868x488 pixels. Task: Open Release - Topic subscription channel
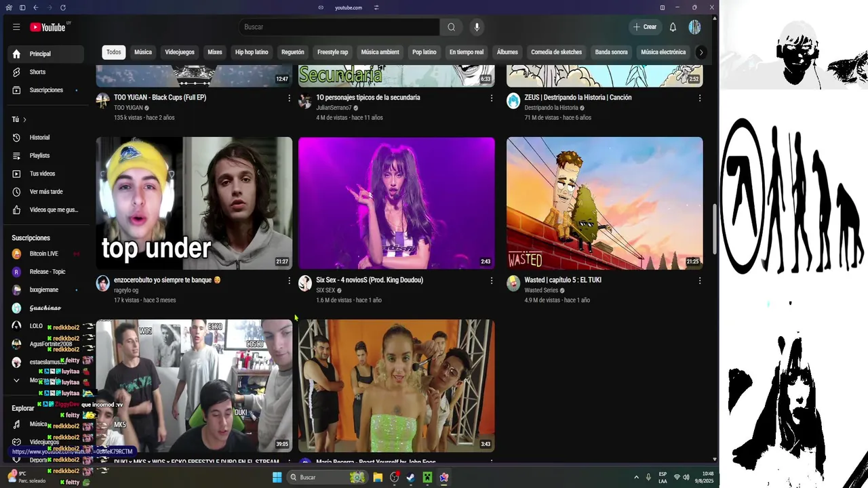(46, 272)
